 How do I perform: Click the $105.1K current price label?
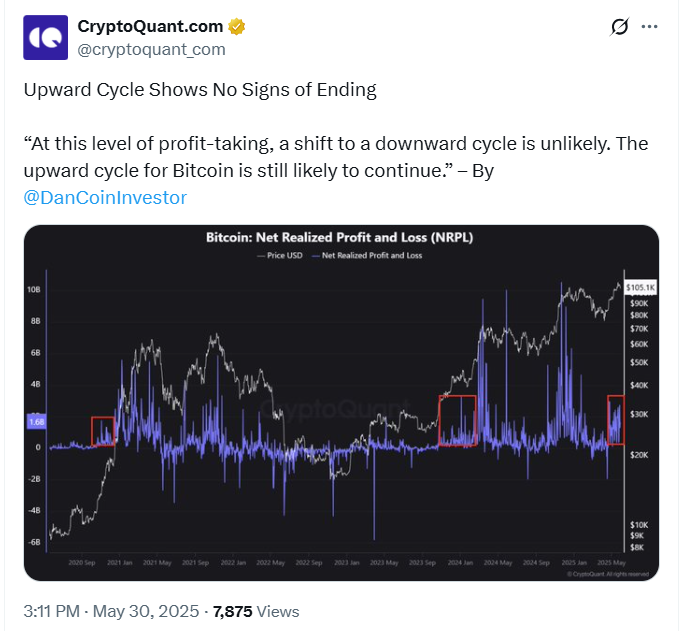point(640,287)
